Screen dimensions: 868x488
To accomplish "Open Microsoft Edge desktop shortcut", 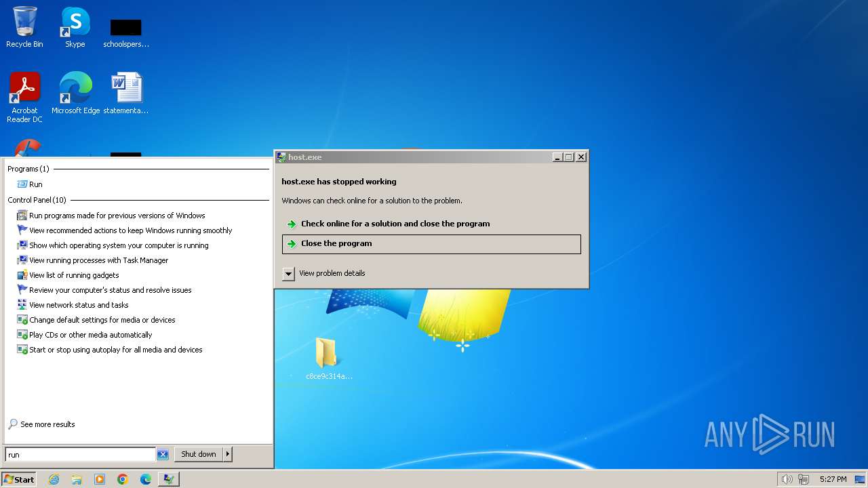I will (75, 93).
